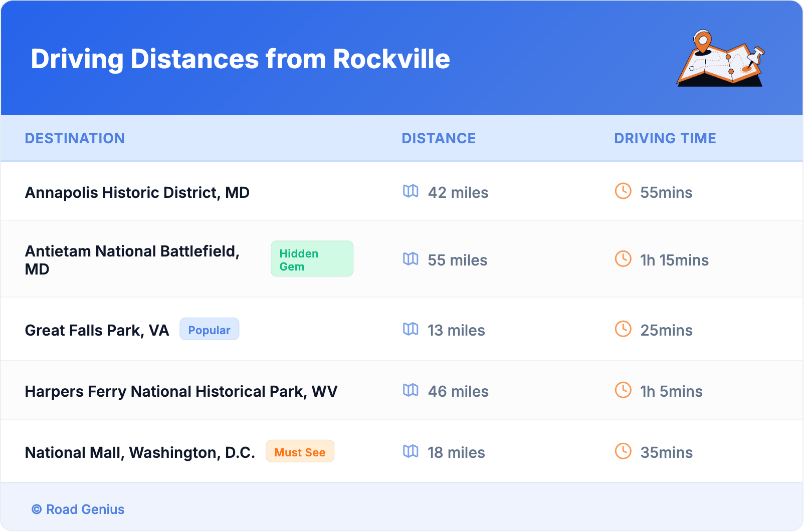Click the map icon beside 42 miles
The width and height of the screenshot is (804, 532).
[x=411, y=191]
